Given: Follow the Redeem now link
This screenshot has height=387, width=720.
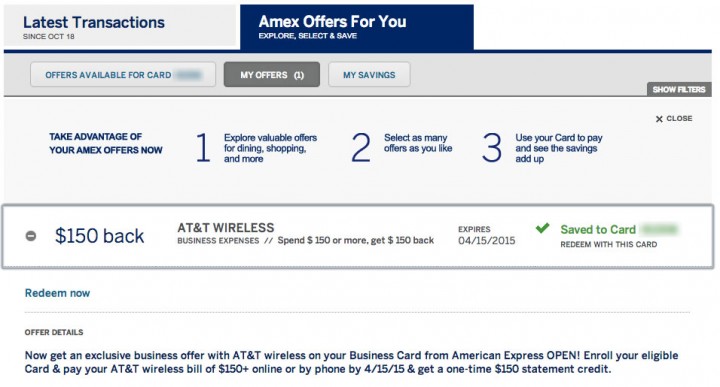Looking at the screenshot, I should pos(57,293).
